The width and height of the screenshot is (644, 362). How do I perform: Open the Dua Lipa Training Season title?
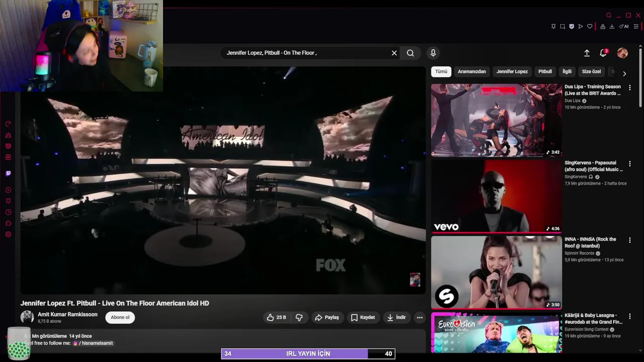click(593, 90)
